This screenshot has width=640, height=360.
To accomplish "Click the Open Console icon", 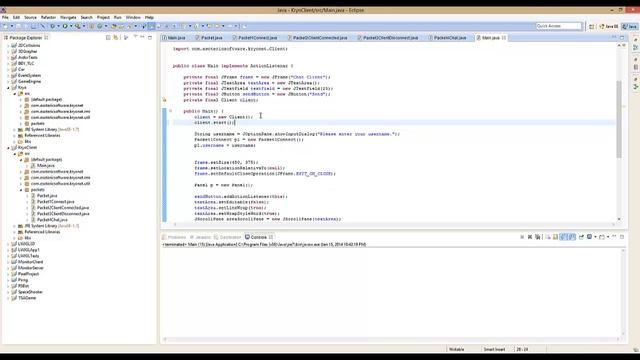I will [x=602, y=237].
